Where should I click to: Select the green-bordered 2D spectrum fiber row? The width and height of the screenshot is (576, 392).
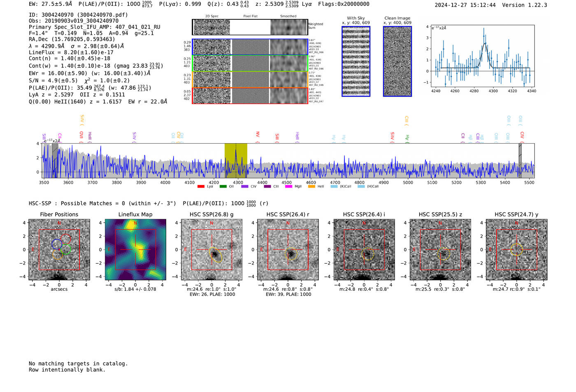tap(250, 63)
